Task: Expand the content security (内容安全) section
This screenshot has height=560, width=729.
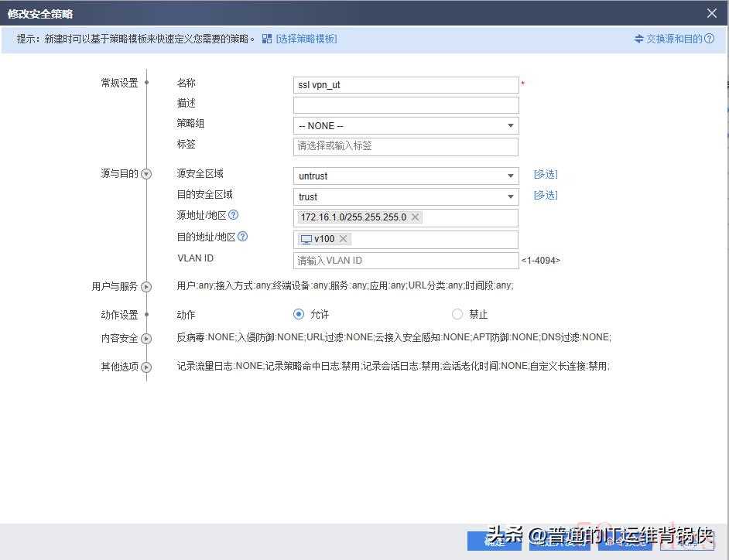Action: tap(146, 339)
